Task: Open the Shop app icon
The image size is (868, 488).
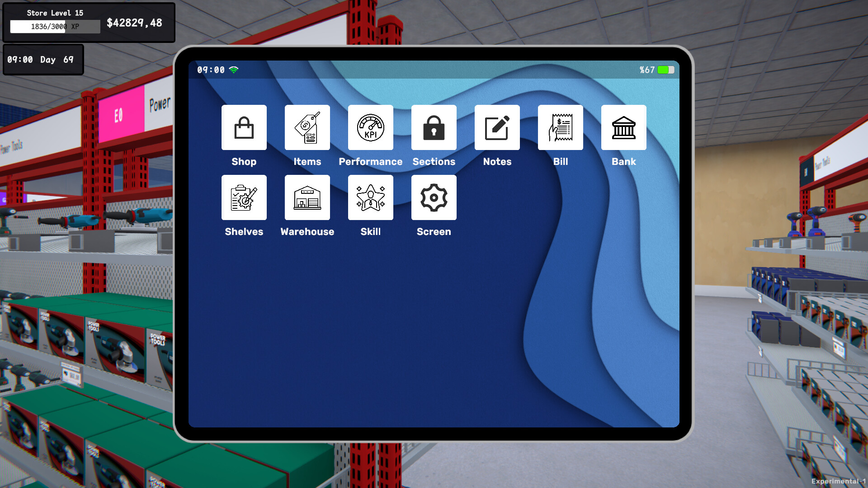Action: [244, 127]
